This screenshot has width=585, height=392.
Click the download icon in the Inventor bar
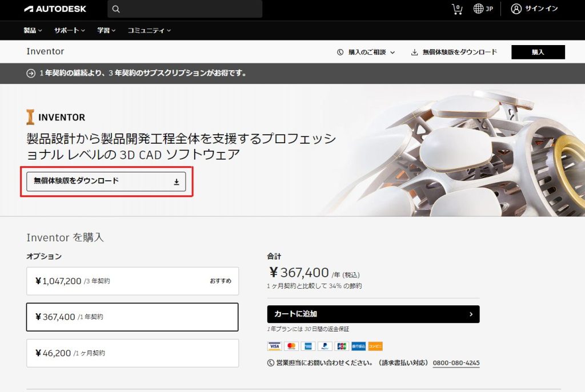[x=414, y=52]
